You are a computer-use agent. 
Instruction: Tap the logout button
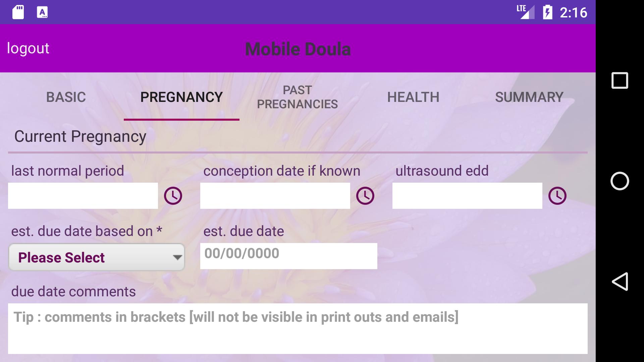28,48
